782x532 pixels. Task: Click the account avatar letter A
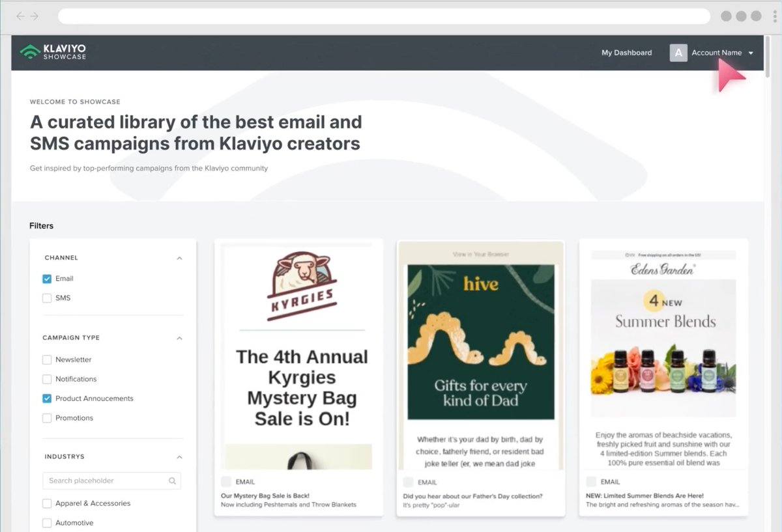678,53
